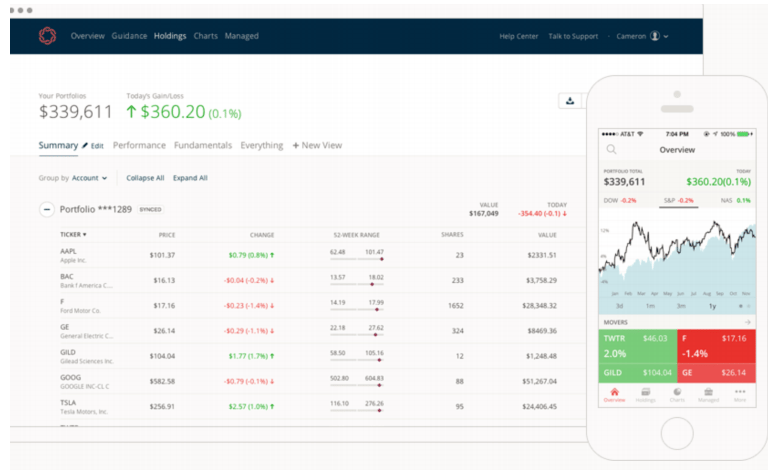Image resolution: width=776 pixels, height=470 pixels.
Task: Choose the 3d chart range on the phone
Action: (x=619, y=306)
